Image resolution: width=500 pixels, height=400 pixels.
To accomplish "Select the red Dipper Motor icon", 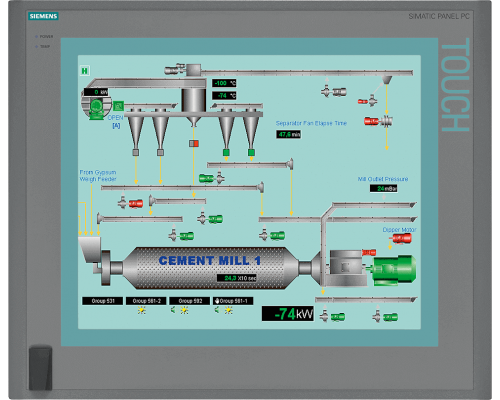I will [x=402, y=238].
